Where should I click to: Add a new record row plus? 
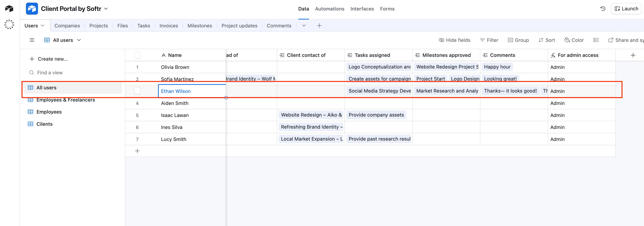click(x=137, y=151)
